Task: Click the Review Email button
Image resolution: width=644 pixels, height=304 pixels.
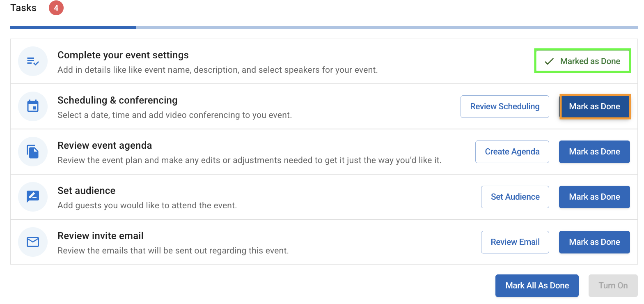Action: (515, 242)
